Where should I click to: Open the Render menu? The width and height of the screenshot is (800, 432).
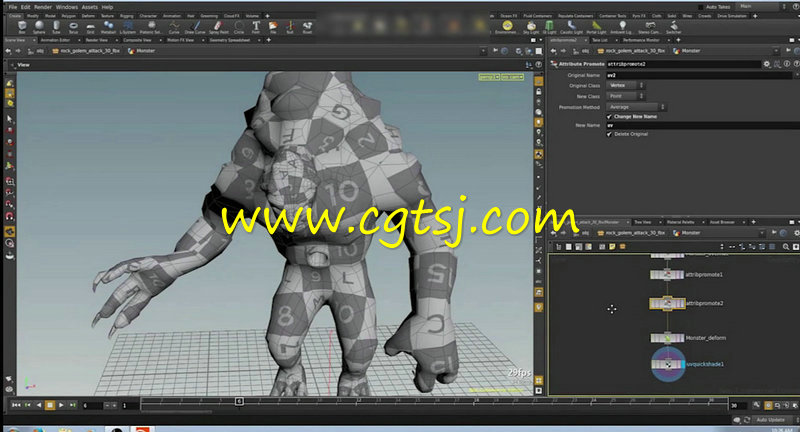[x=43, y=7]
